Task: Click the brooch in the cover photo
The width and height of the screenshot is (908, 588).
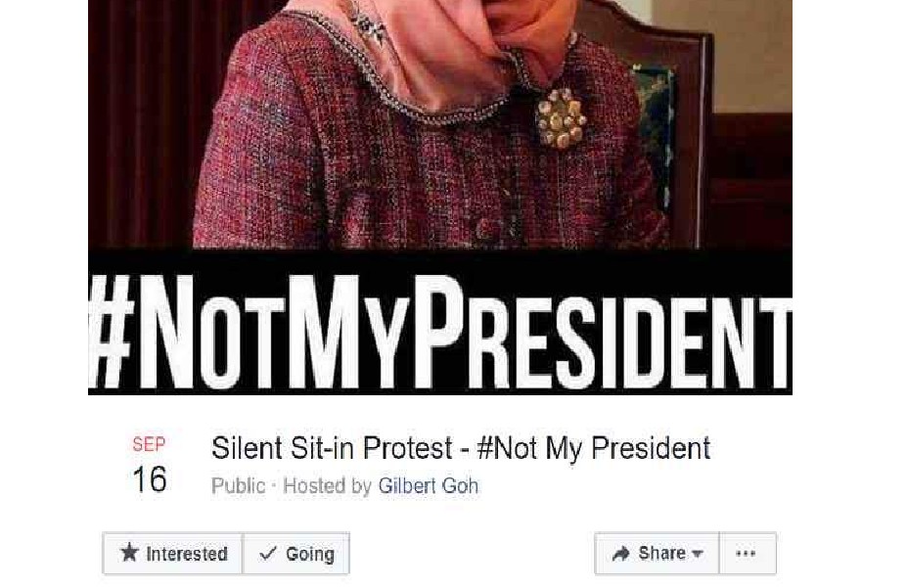Action: click(561, 118)
